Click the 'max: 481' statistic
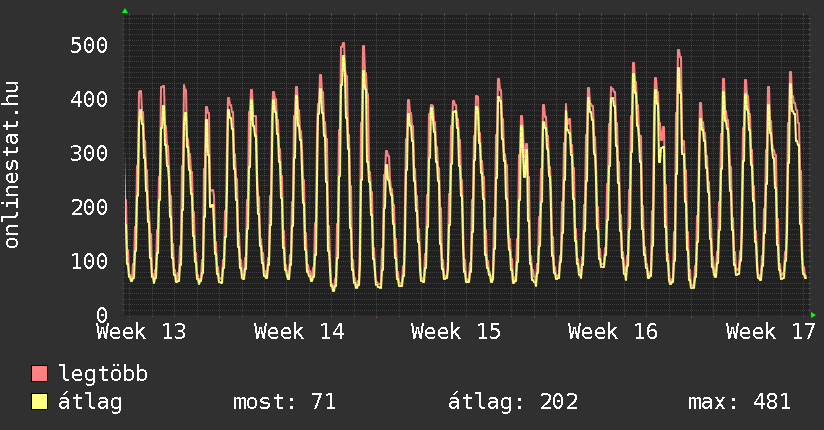Screen dimensions: 824x430 (x=739, y=402)
